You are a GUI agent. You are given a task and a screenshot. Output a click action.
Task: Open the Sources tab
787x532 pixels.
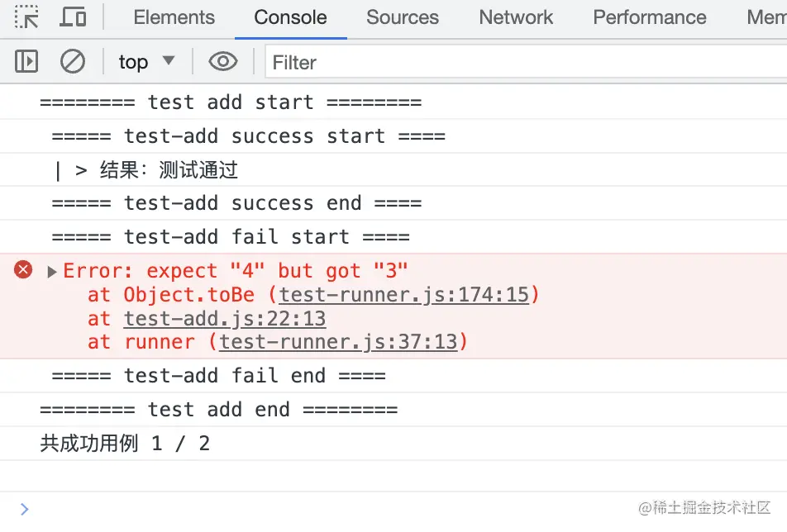click(402, 17)
